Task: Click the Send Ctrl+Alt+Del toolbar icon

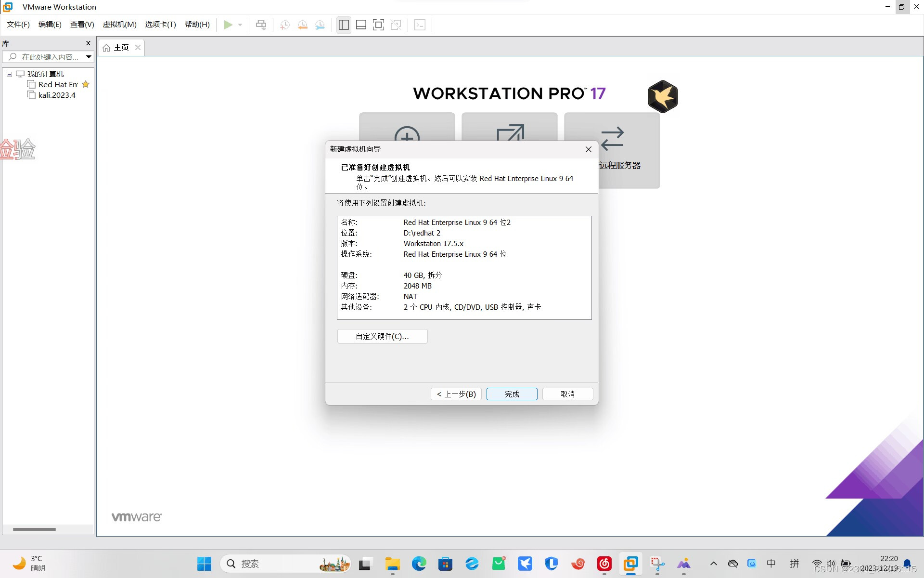Action: [261, 25]
